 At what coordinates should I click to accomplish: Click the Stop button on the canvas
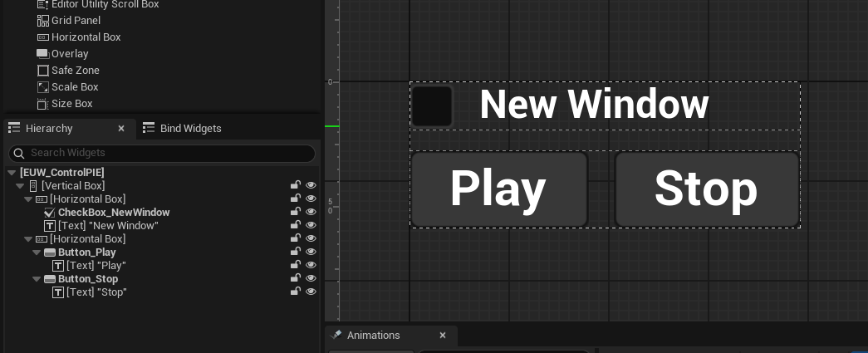point(707,189)
